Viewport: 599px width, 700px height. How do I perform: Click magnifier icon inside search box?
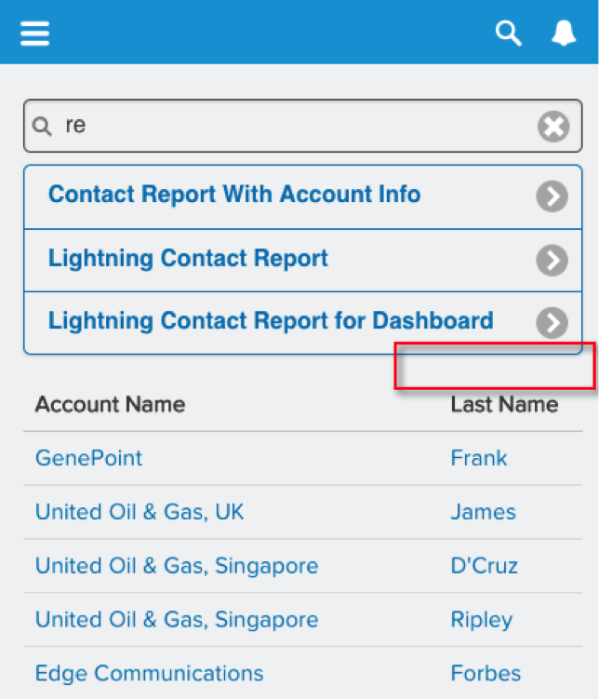(x=43, y=127)
